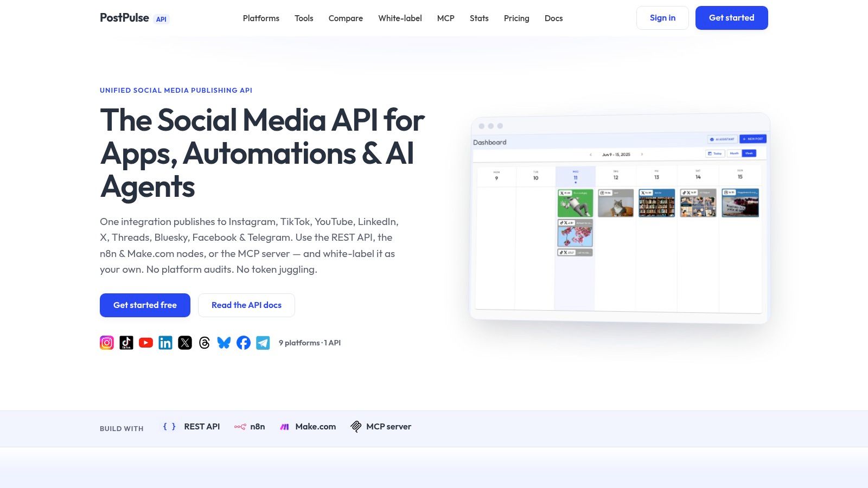This screenshot has width=868, height=488.
Task: Click the n8n node icon
Action: pos(240,427)
